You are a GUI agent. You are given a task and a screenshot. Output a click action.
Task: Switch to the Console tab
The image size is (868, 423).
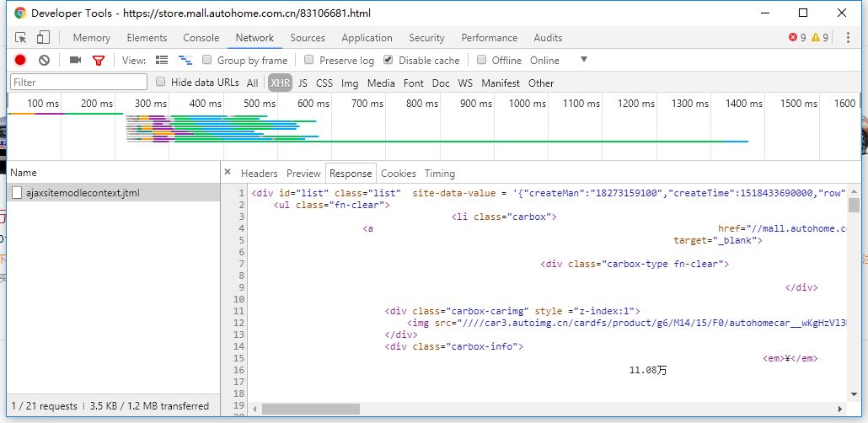point(201,38)
